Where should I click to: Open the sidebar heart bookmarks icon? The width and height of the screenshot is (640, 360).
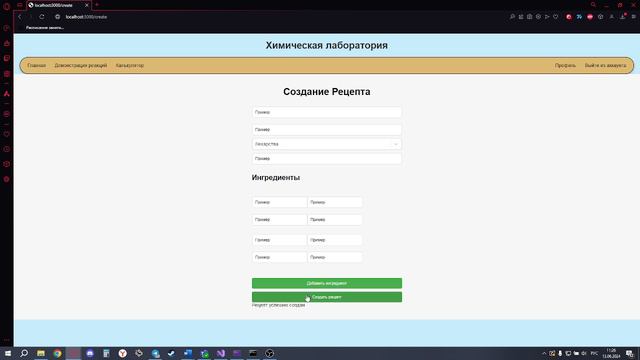tap(7, 134)
